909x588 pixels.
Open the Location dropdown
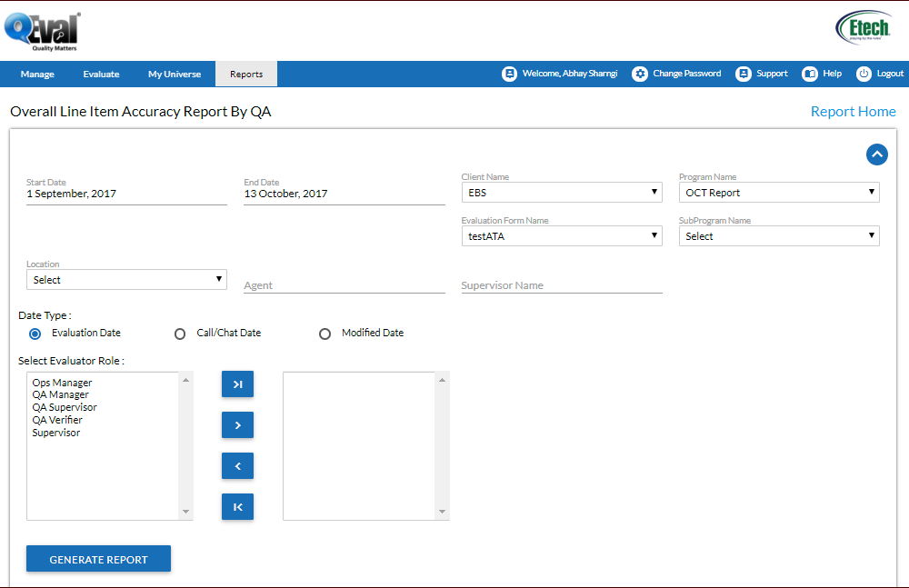[x=126, y=280]
